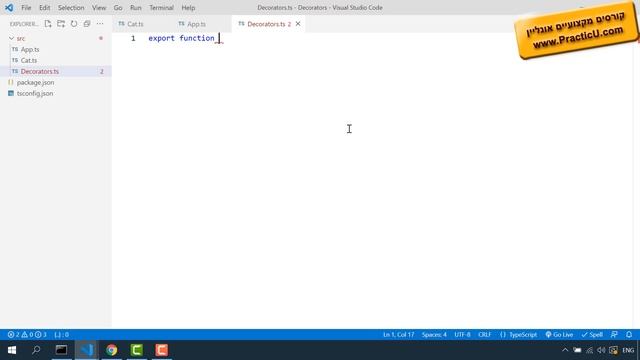Show hidden system tray icons
640x360 pixels.
point(565,350)
